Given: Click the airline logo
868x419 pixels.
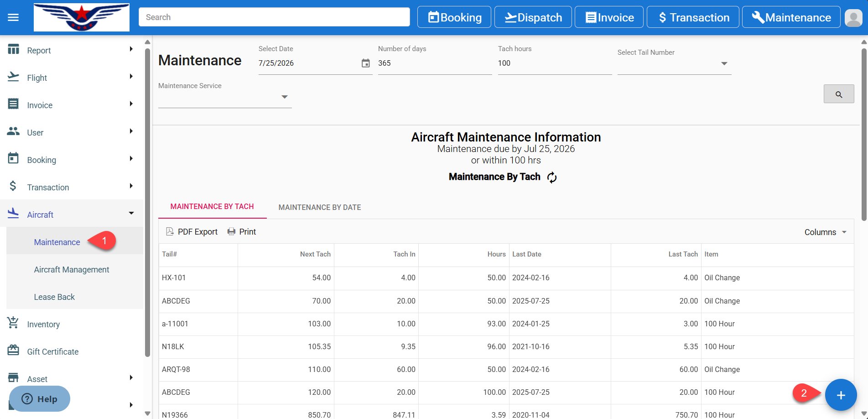Looking at the screenshot, I should point(82,17).
